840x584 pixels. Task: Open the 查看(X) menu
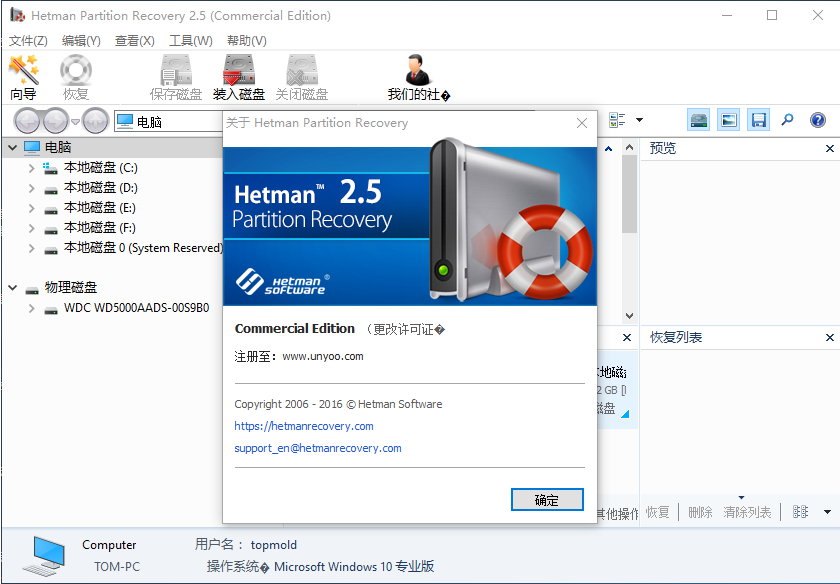134,41
